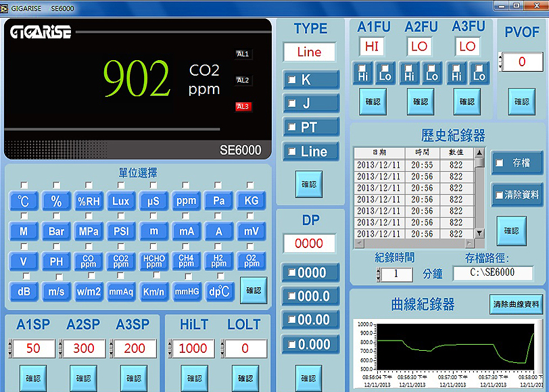Viewport: 549px width, 392px height.
Task: Choose the %RH unit button
Action: point(89,201)
